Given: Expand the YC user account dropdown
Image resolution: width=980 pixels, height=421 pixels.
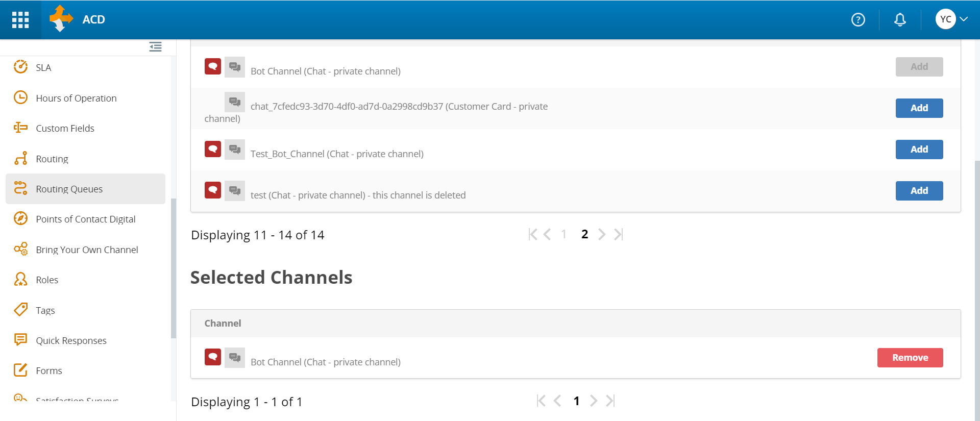Looking at the screenshot, I should pos(952,19).
